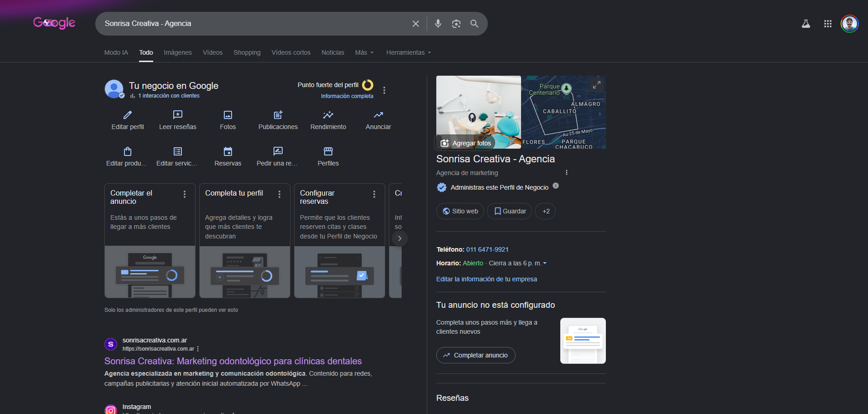868x414 pixels.
Task: Open Reservas calendar icon
Action: pos(228,151)
